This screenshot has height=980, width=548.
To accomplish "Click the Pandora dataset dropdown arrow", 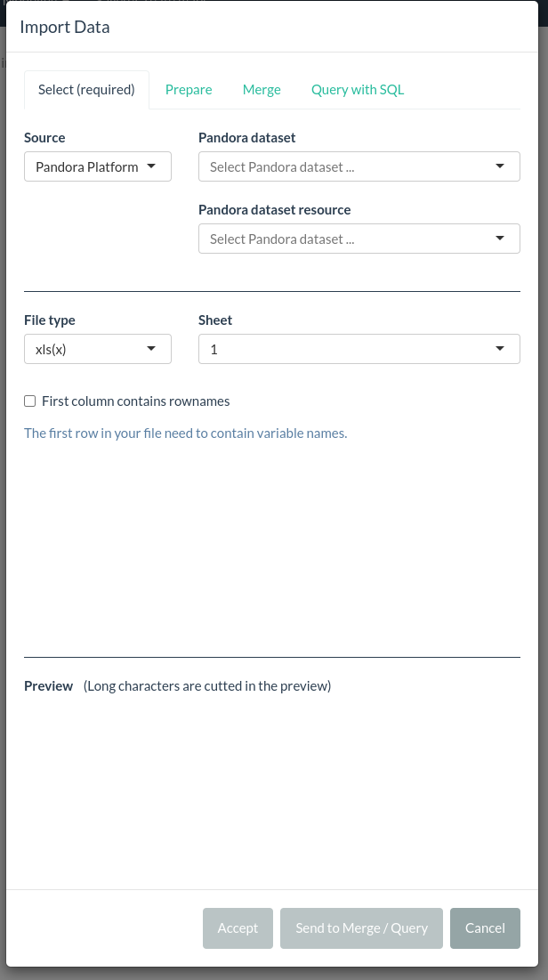I will coord(499,166).
